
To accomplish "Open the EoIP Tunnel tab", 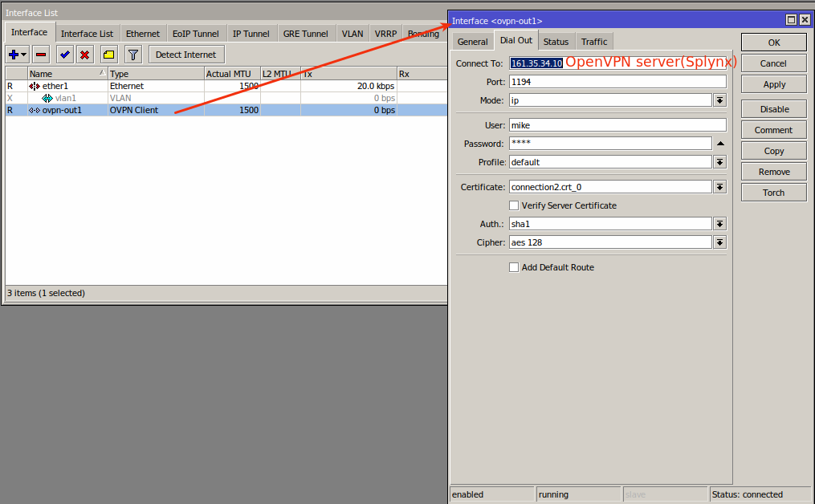I will tap(195, 34).
